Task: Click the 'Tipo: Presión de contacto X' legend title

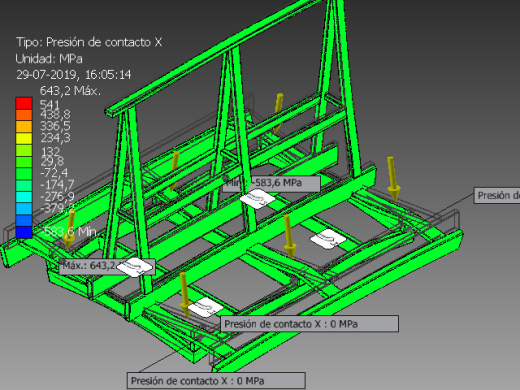Action: click(89, 42)
